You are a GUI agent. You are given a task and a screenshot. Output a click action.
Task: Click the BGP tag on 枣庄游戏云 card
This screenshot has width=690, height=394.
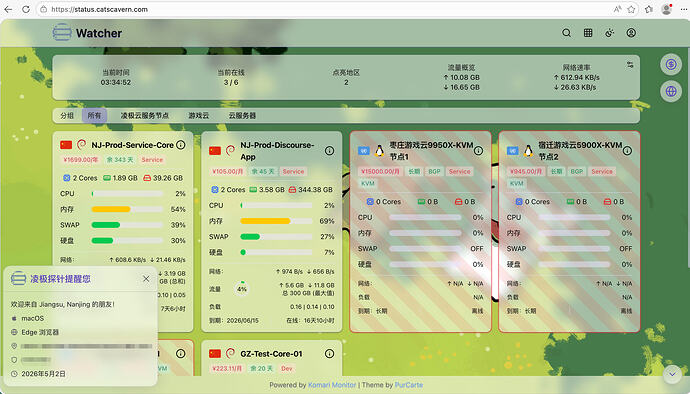[434, 172]
